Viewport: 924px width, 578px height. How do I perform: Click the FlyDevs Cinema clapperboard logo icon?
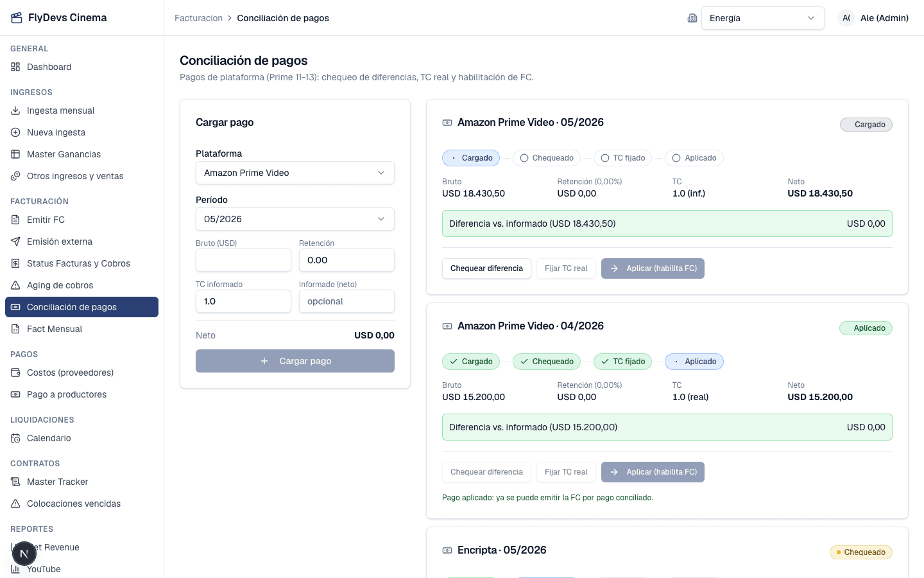click(16, 18)
